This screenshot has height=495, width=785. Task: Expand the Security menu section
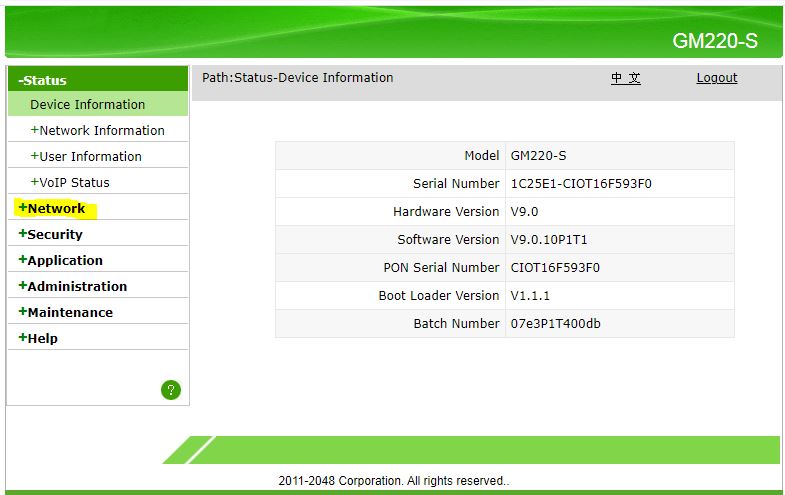pos(50,234)
